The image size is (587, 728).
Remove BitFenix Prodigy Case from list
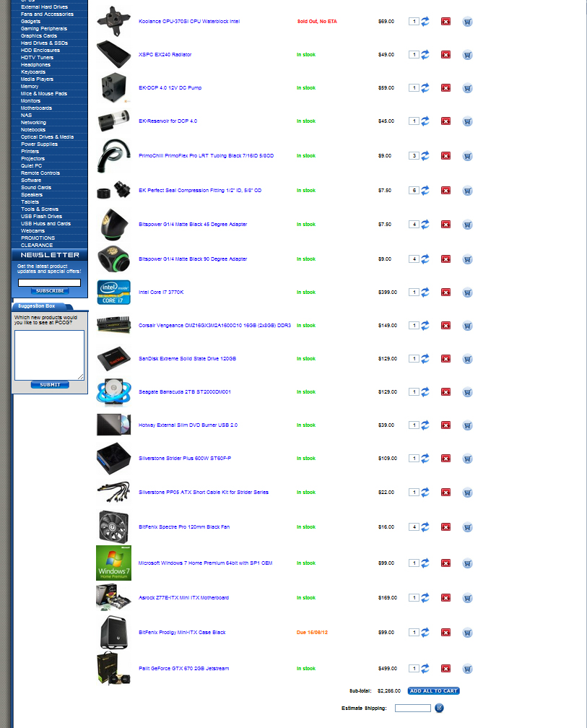445,633
